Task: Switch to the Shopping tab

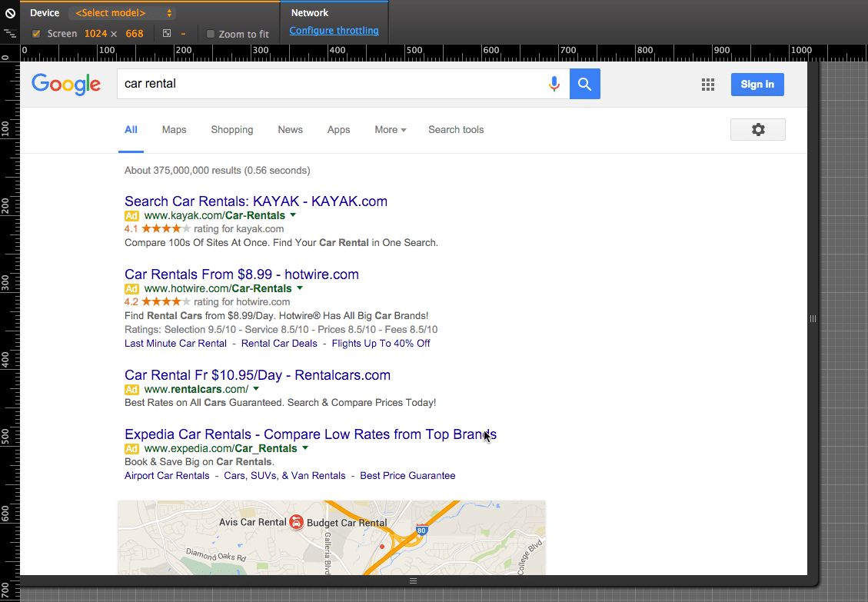Action: [x=232, y=130]
